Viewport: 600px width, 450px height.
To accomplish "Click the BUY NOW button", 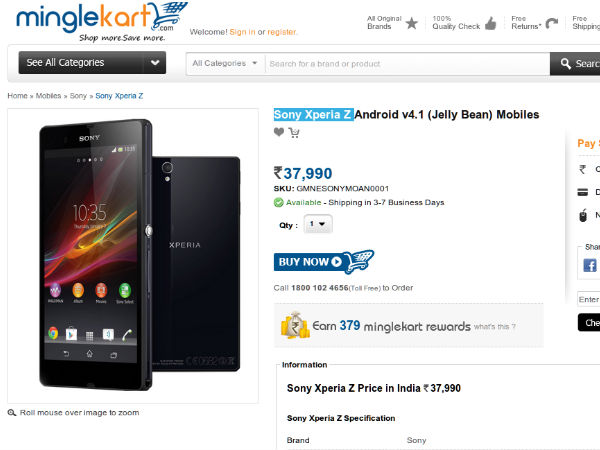I will 324,262.
